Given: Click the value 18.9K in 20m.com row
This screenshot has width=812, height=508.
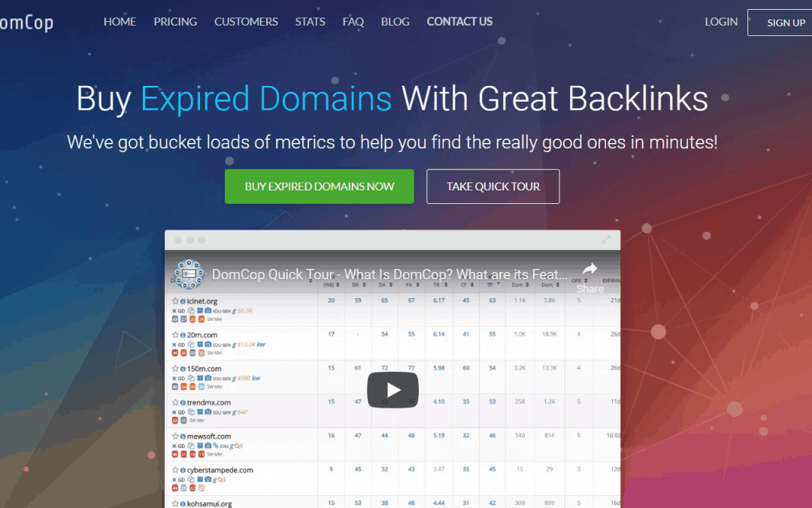Looking at the screenshot, I should click(549, 334).
